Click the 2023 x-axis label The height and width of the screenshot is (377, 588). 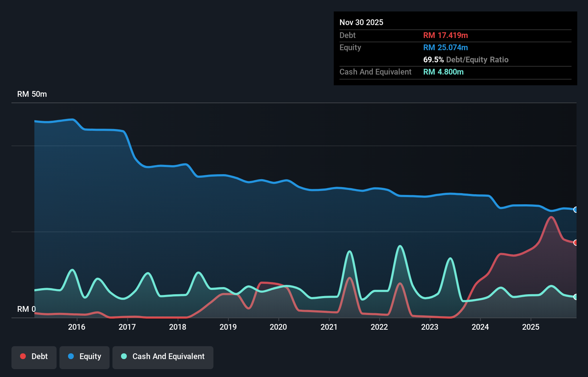(x=430, y=327)
